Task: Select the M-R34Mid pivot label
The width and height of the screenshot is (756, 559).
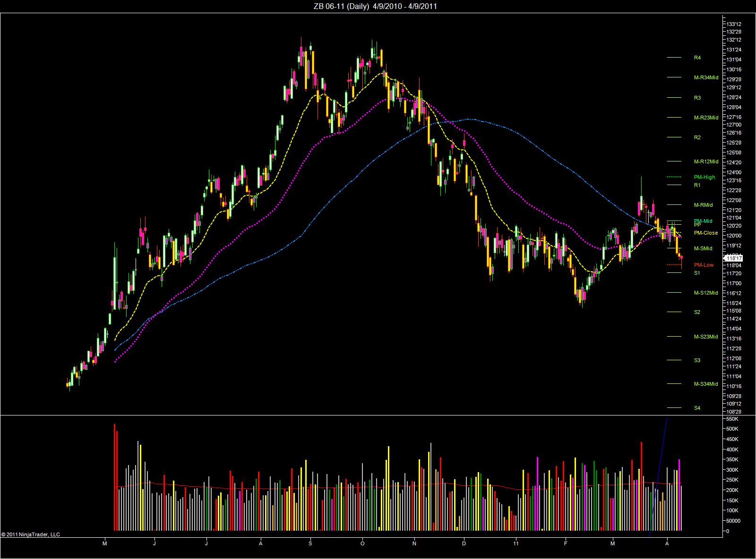Action: [x=706, y=77]
